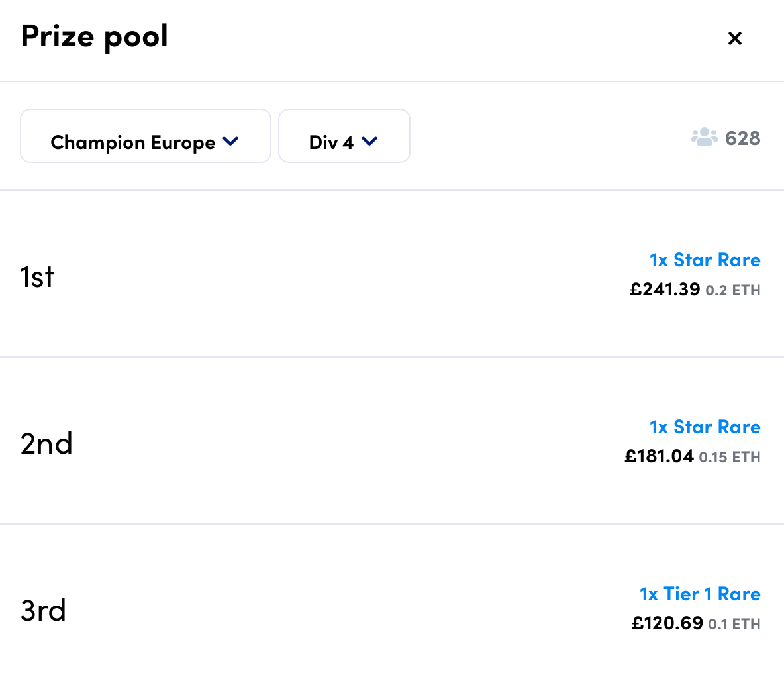
Task: Close the Prize pool dialog
Action: click(734, 38)
